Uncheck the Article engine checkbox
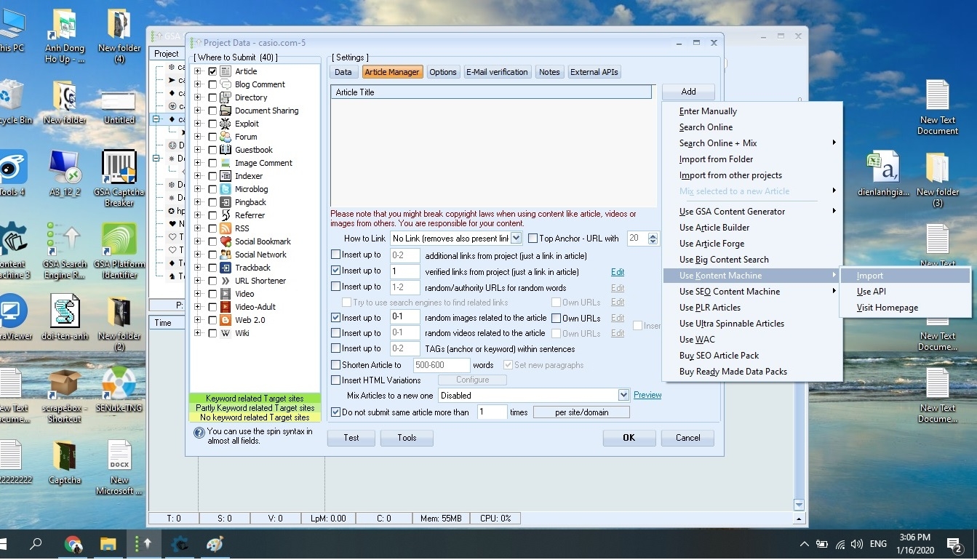 coord(212,71)
